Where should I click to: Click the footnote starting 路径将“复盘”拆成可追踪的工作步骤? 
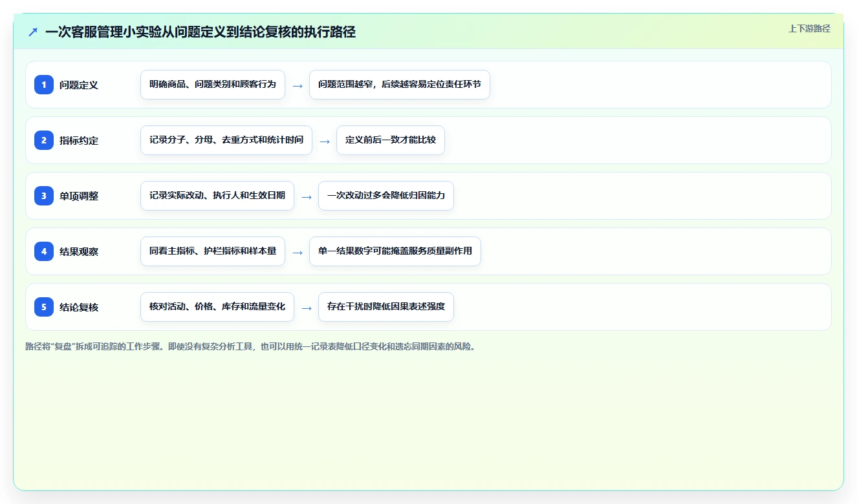coord(252,346)
